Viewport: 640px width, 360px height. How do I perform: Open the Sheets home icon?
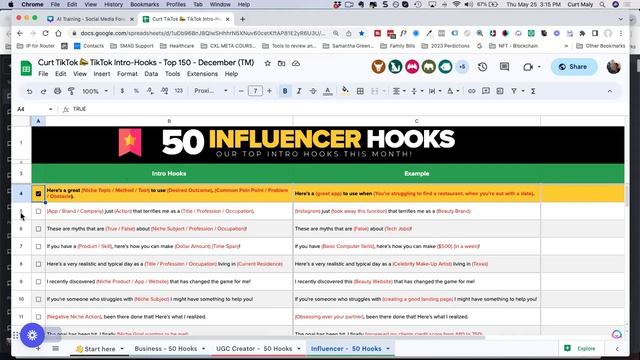(26, 68)
